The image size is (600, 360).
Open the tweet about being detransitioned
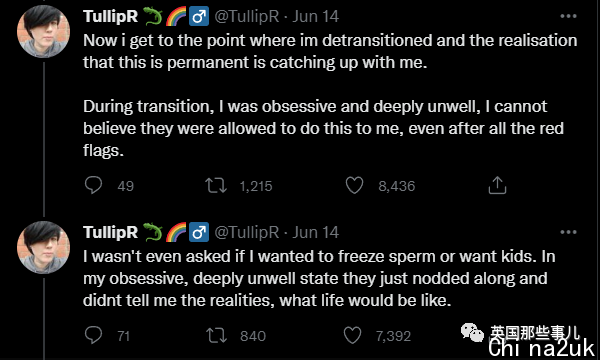point(330,95)
